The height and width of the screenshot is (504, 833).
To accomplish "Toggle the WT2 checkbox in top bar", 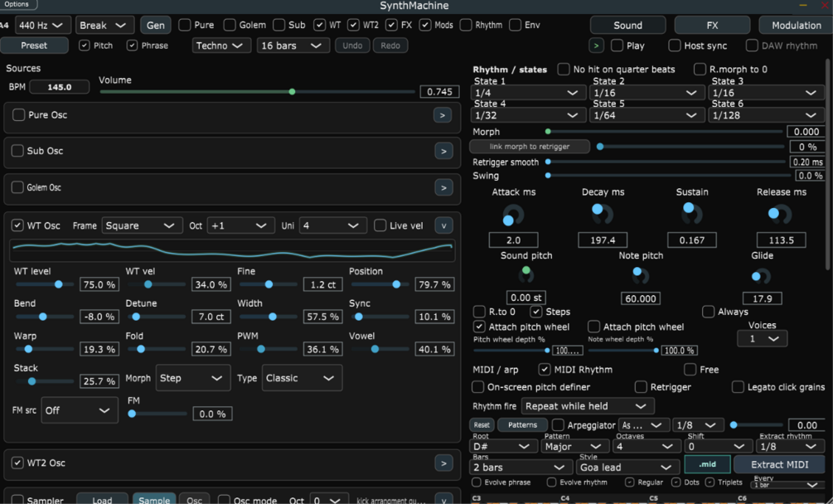I will coord(353,25).
